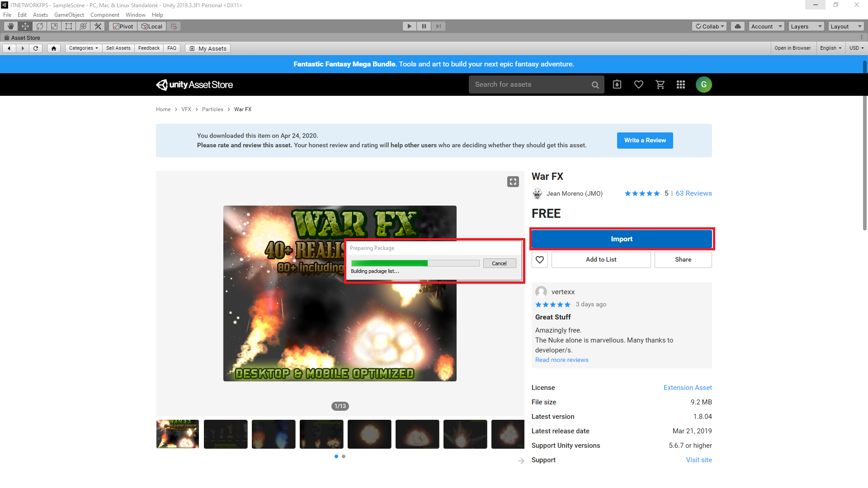Select the Rect Transform tool
868x488 pixels.
click(68, 26)
